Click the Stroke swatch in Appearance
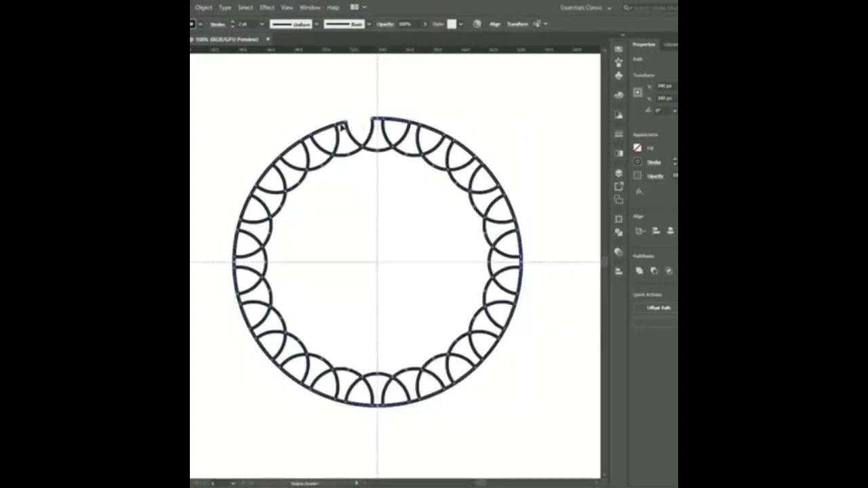This screenshot has width=868, height=488. pyautogui.click(x=637, y=162)
